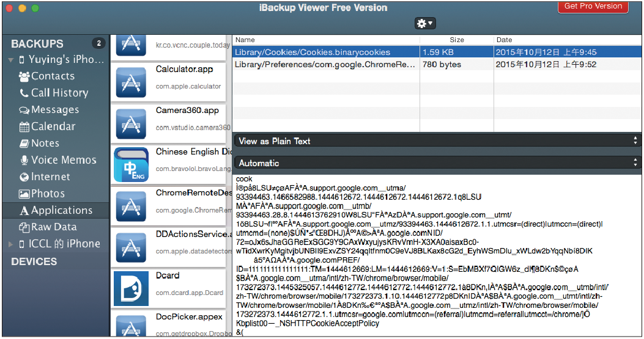Open Automatic encoding dropdown
644x339 pixels.
(x=437, y=163)
